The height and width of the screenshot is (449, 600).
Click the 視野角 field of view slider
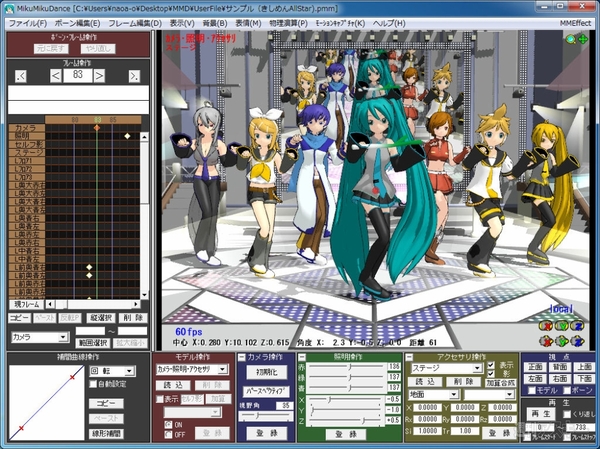[266, 416]
